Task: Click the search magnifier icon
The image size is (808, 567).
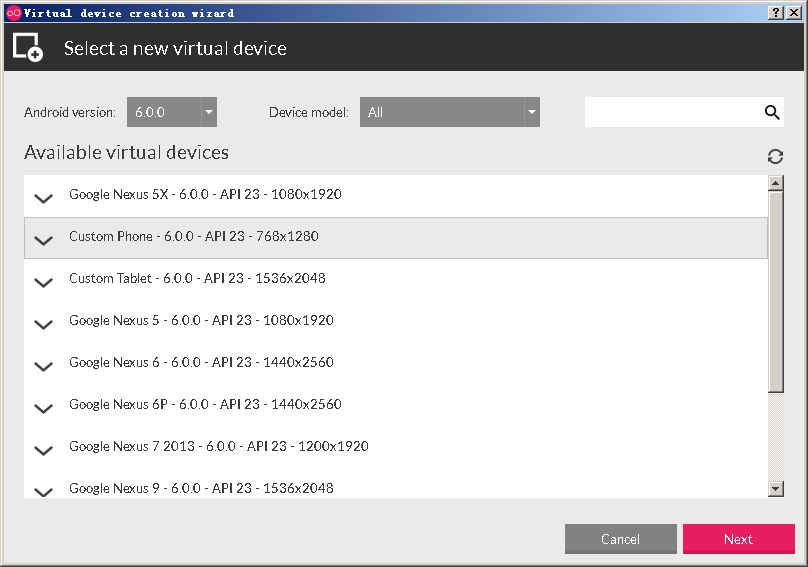Action: tap(771, 112)
